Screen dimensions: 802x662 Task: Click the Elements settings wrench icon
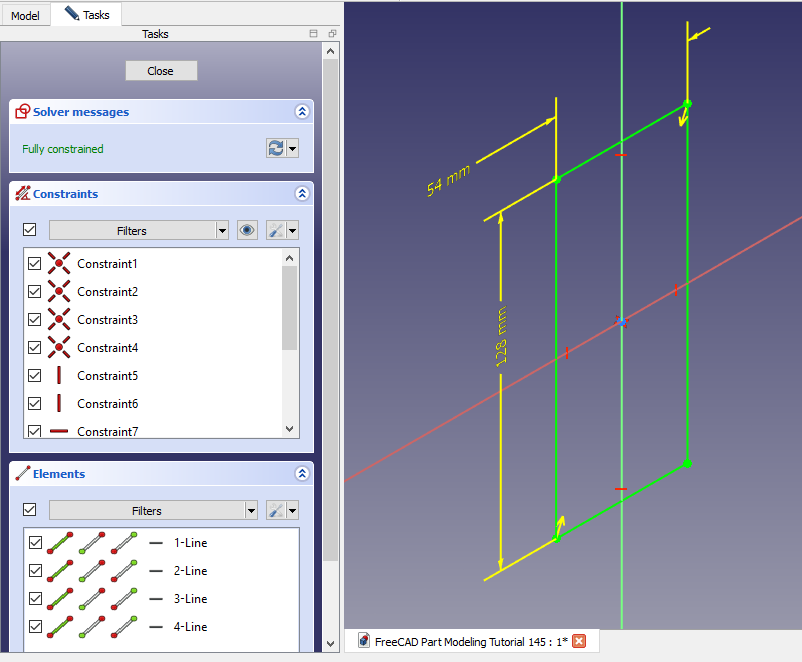(276, 510)
